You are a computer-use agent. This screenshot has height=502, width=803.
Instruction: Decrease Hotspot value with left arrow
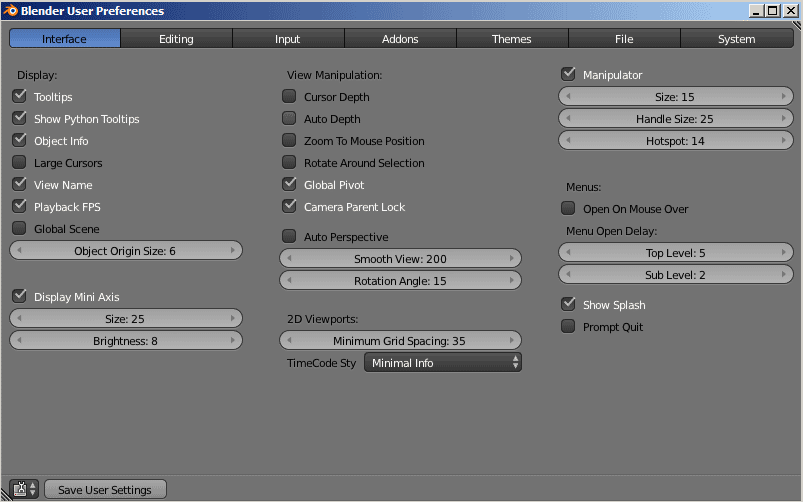point(568,141)
